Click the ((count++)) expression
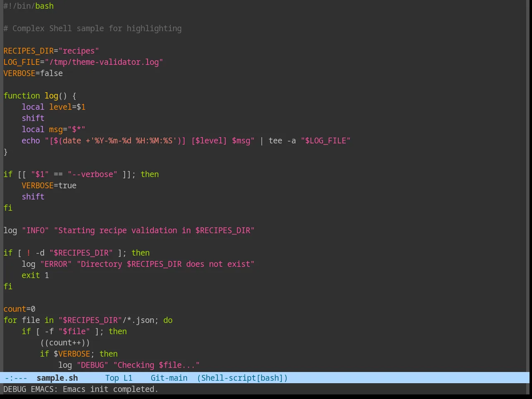 (x=65, y=342)
